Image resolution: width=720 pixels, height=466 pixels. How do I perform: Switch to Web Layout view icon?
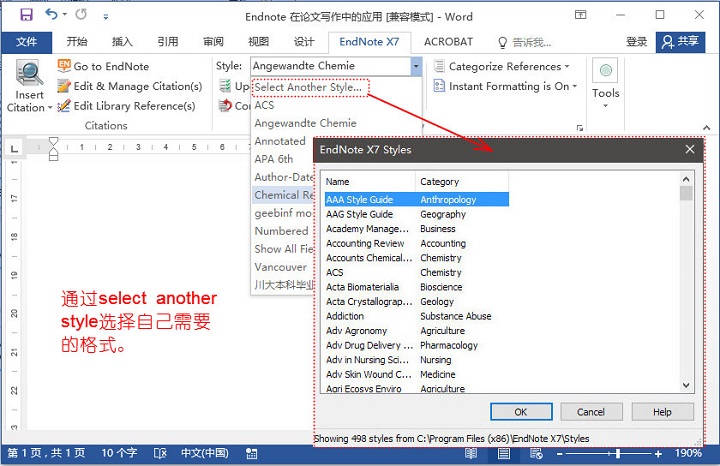pos(536,454)
